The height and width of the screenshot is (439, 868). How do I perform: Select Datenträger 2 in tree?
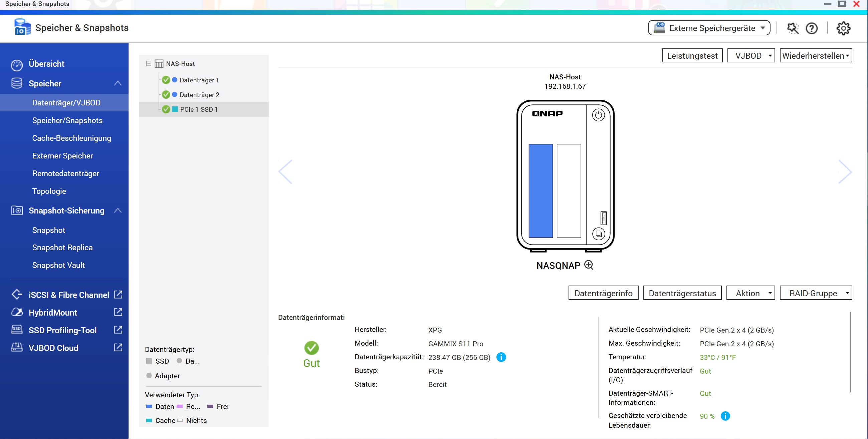199,94
